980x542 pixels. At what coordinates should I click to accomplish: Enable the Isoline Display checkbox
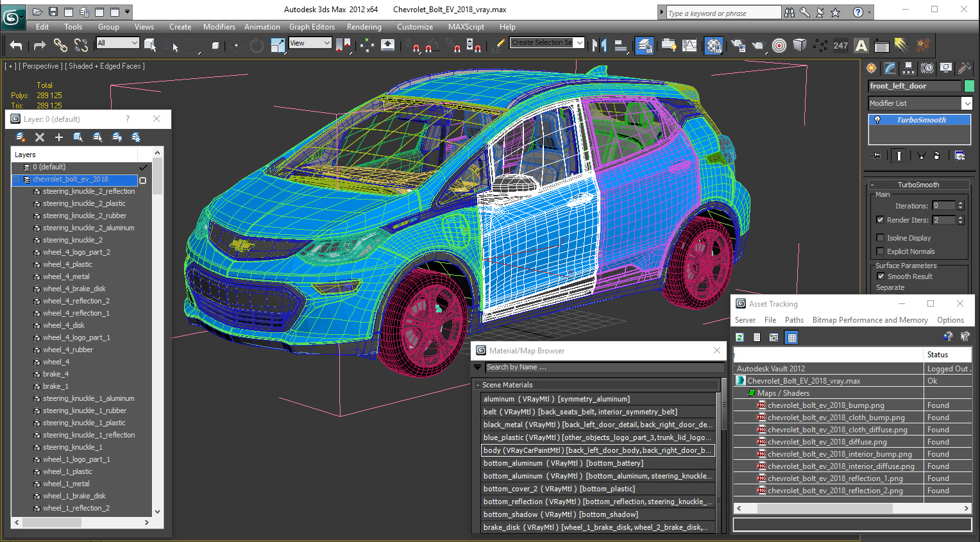point(880,237)
